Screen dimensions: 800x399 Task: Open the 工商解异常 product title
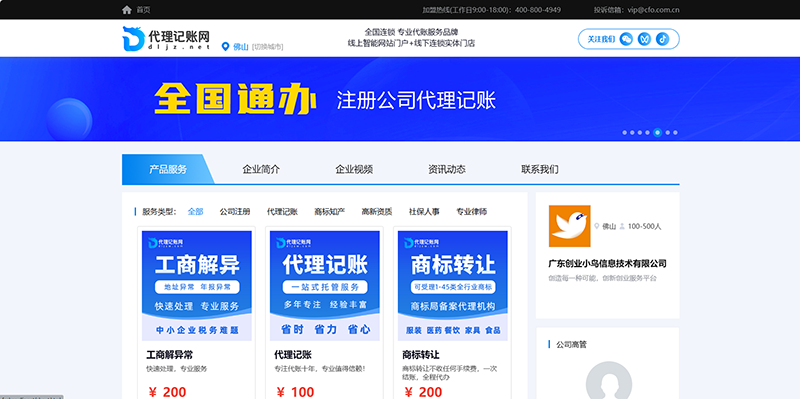coord(169,355)
